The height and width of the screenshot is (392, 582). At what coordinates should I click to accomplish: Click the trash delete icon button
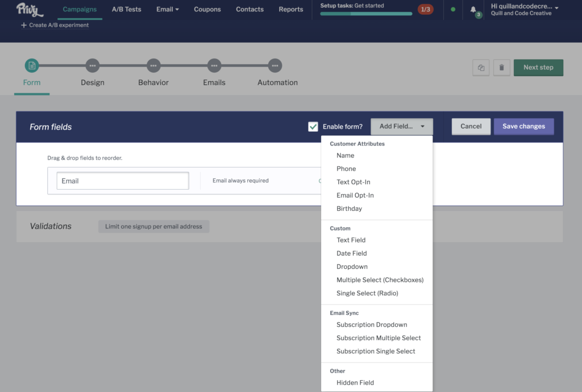pyautogui.click(x=501, y=68)
